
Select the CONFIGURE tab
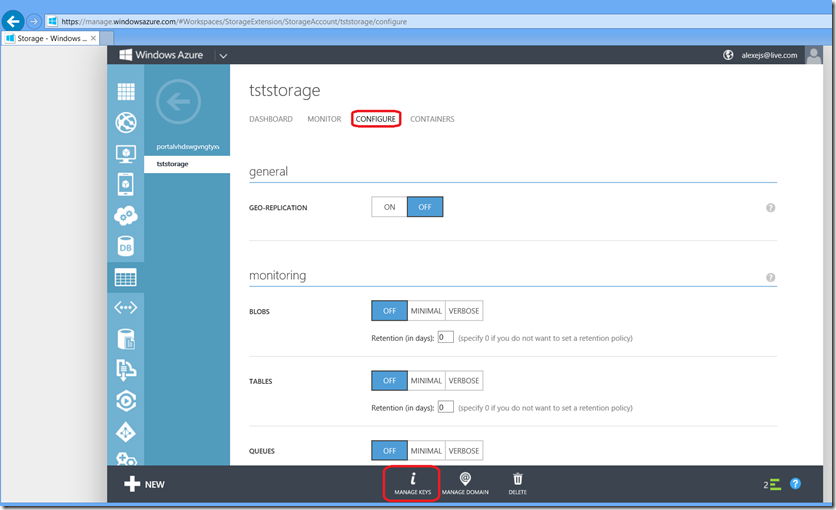click(376, 119)
